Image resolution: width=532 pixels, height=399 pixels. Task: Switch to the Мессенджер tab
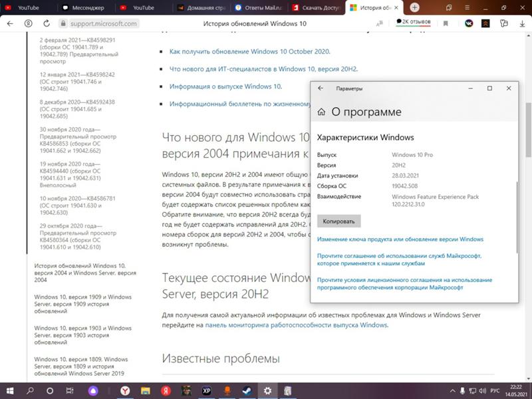point(85,7)
